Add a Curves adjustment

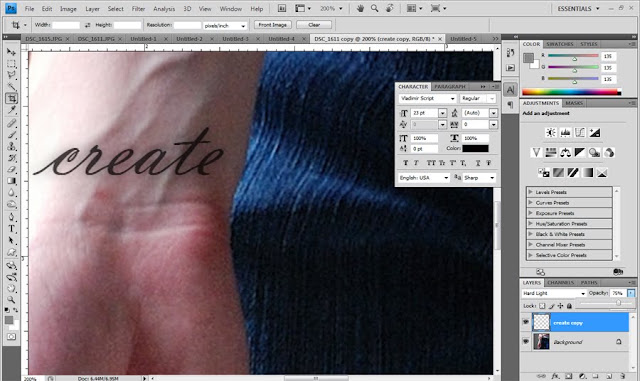tap(580, 132)
